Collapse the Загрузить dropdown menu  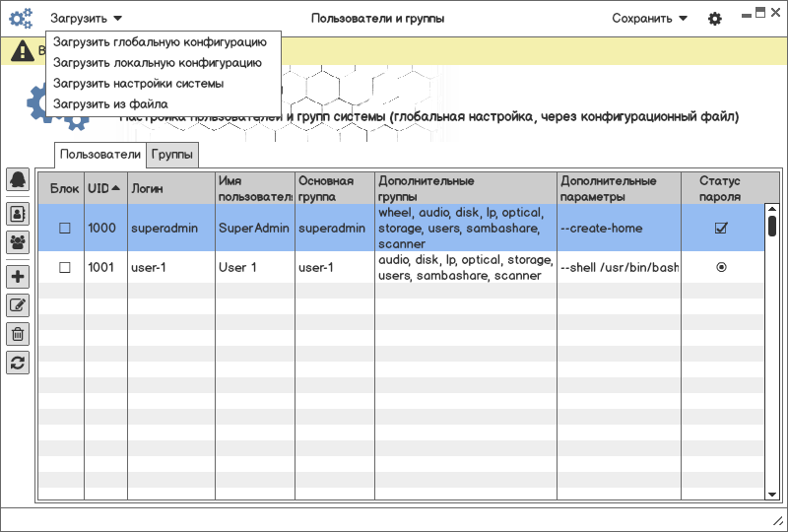(x=86, y=19)
